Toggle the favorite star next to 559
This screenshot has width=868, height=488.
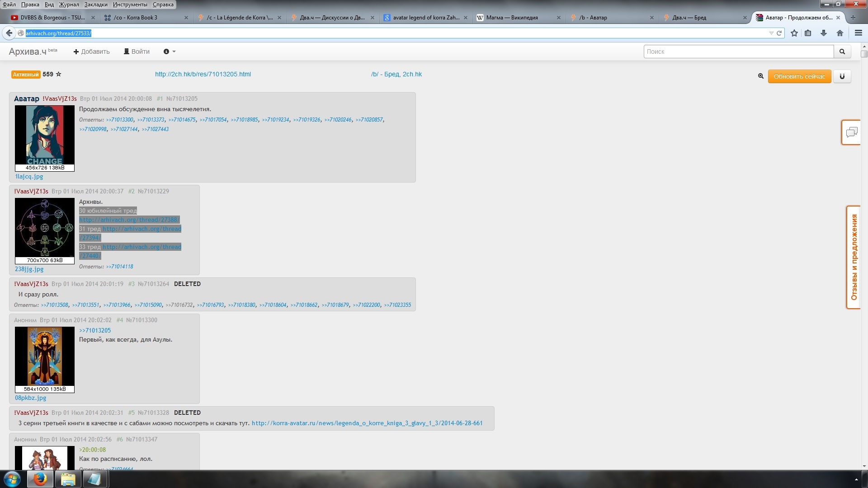click(x=58, y=74)
